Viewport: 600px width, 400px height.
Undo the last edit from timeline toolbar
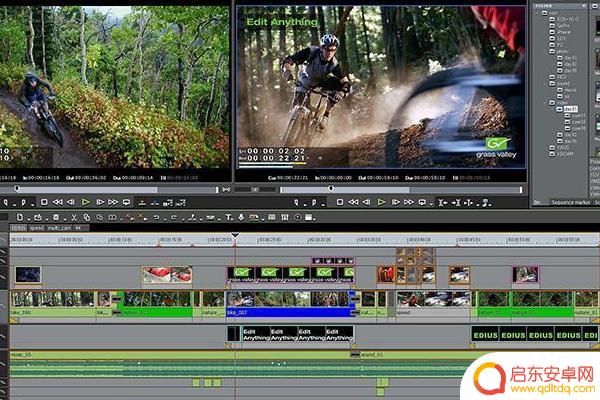[x=157, y=217]
